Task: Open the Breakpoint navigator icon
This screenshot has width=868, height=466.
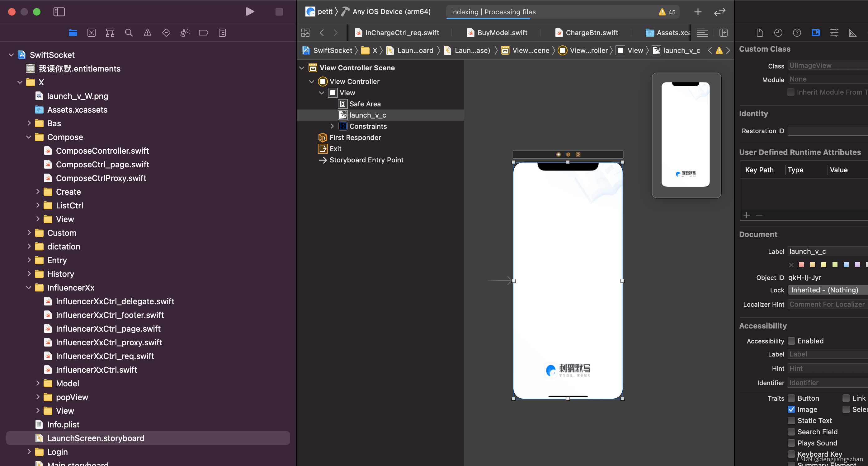Action: point(203,33)
